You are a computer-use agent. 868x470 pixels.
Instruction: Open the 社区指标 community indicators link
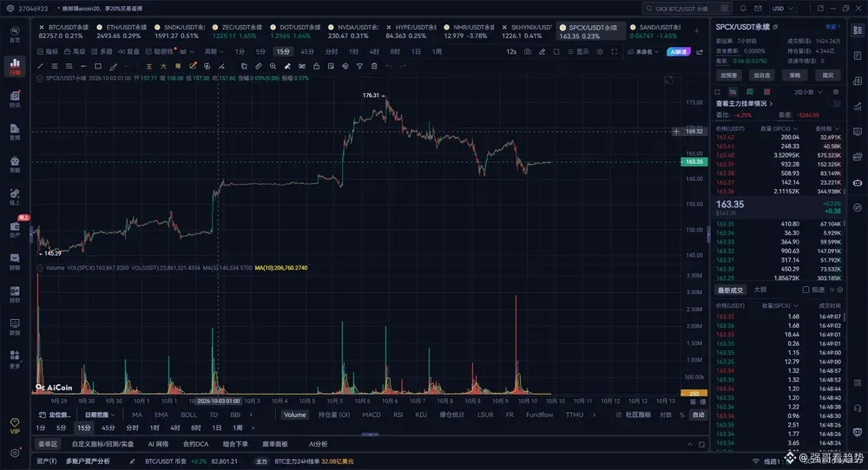(634, 415)
